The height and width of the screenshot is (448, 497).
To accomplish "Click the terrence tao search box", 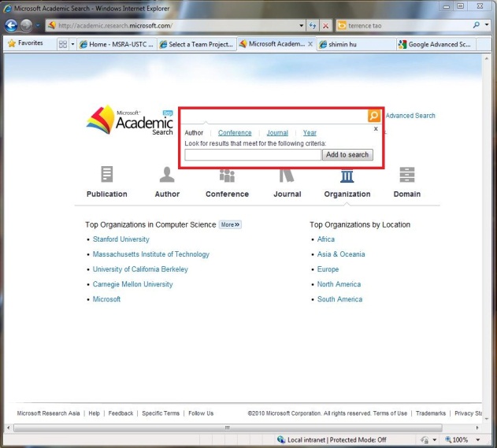I will pyautogui.click(x=408, y=26).
